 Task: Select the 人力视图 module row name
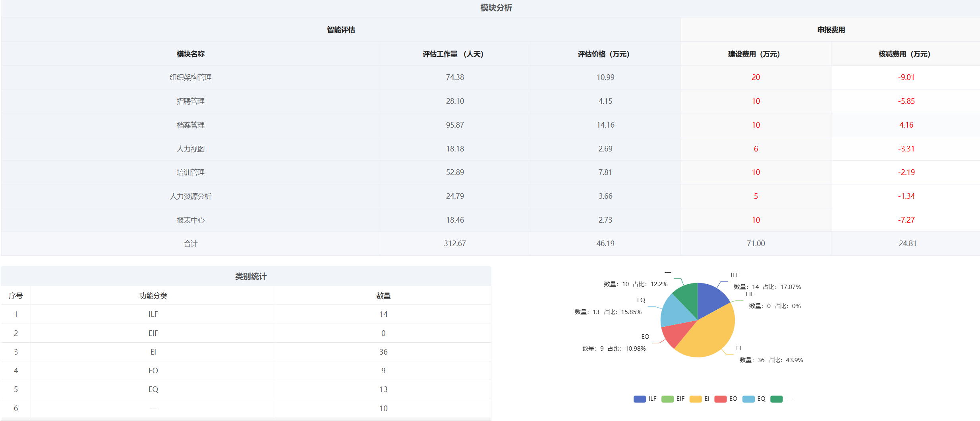[x=191, y=149]
